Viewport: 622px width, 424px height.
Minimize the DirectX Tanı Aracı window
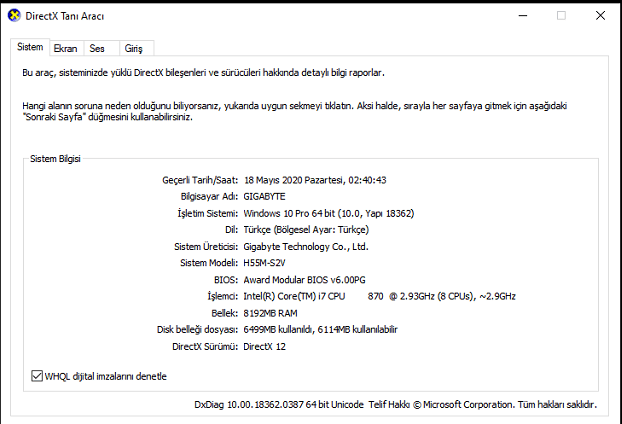click(x=523, y=16)
